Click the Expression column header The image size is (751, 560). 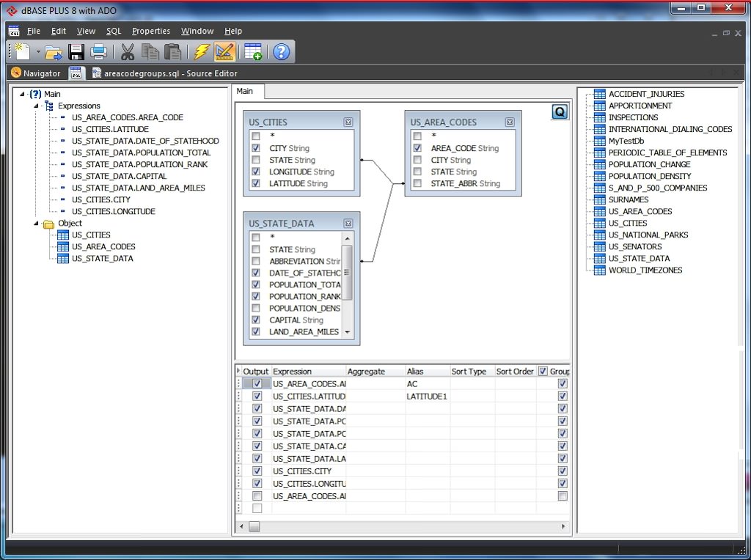pos(309,372)
